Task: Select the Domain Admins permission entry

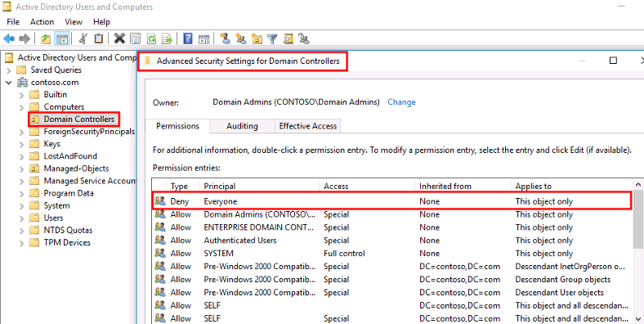Action: [392, 214]
